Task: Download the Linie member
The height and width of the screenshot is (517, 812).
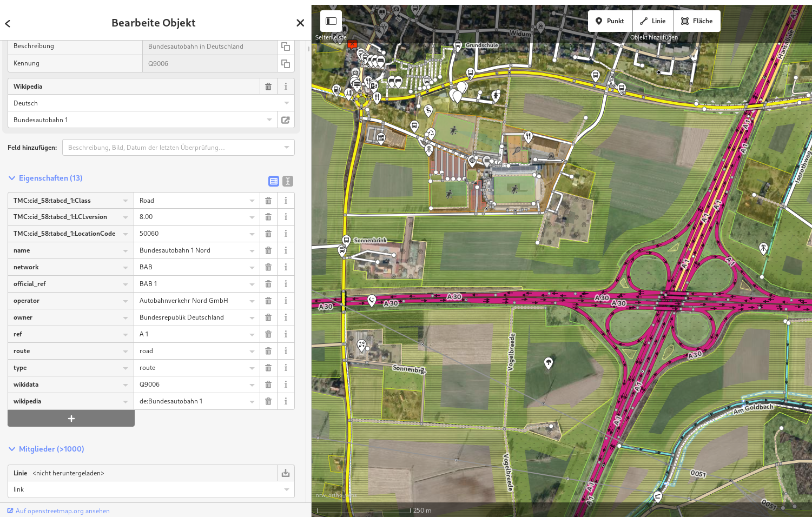Action: (286, 473)
